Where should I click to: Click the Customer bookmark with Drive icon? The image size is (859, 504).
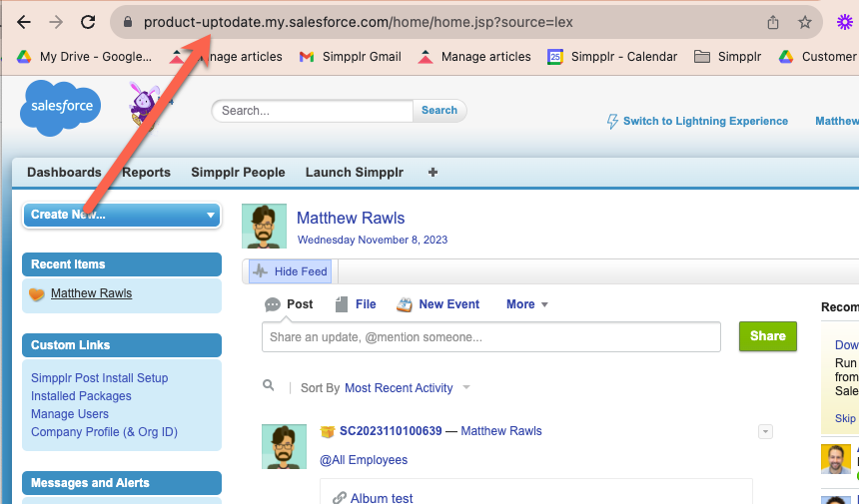(819, 56)
